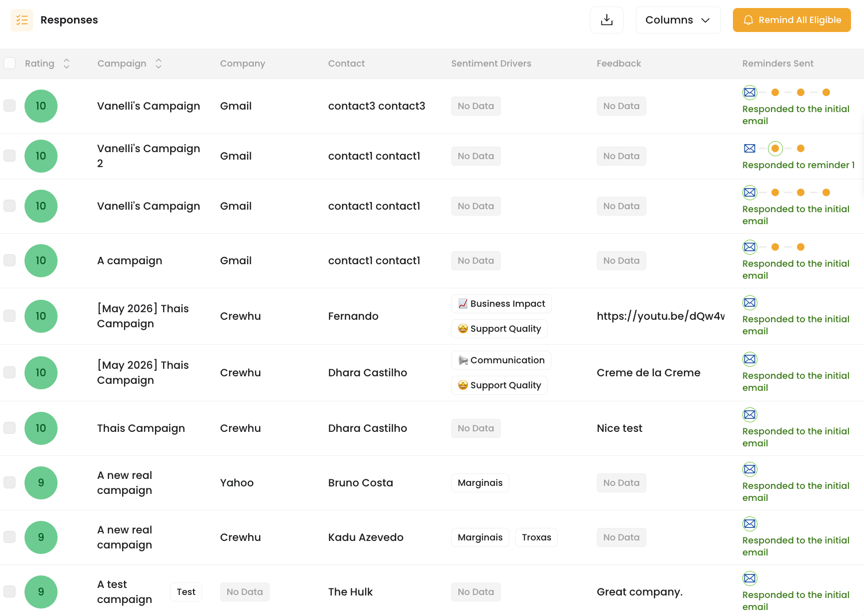This screenshot has width=864, height=616.
Task: Click the Reminders Sent column header
Action: click(777, 64)
